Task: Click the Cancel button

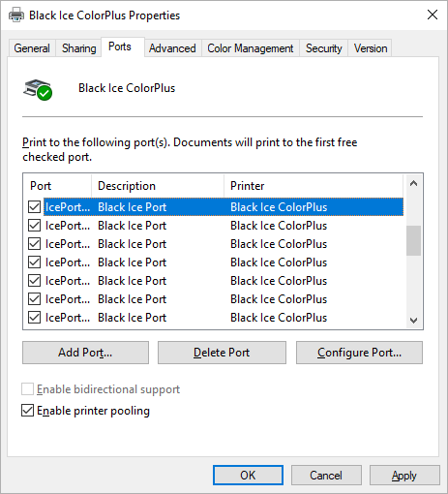Action: tap(326, 476)
